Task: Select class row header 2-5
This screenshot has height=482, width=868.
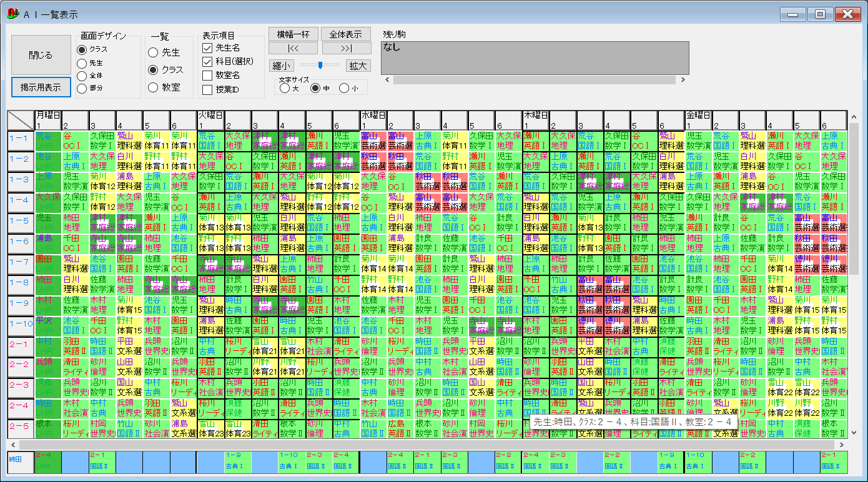Action: (x=21, y=429)
